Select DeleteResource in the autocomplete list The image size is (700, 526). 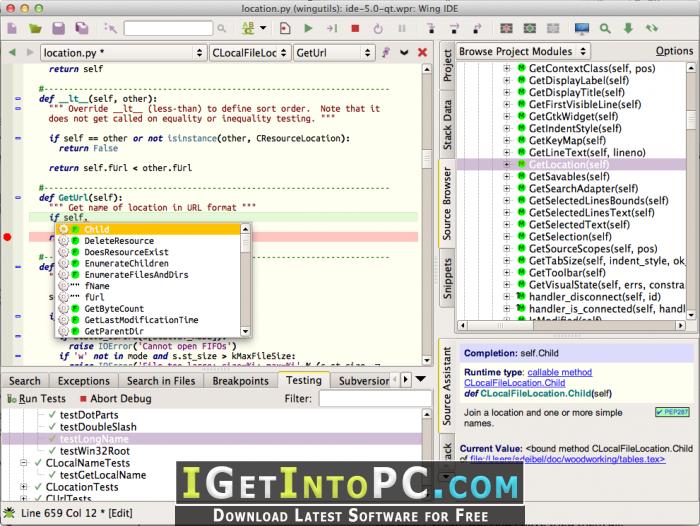coord(148,241)
